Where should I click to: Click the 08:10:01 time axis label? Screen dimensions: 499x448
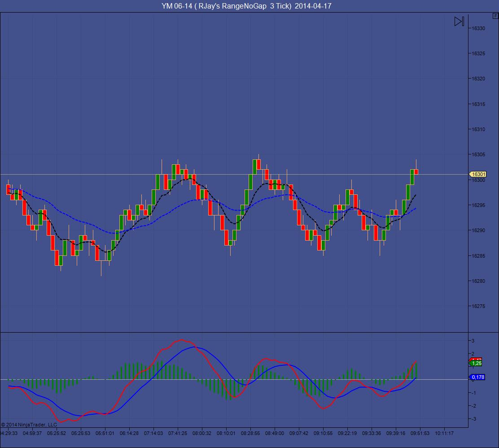click(x=226, y=433)
